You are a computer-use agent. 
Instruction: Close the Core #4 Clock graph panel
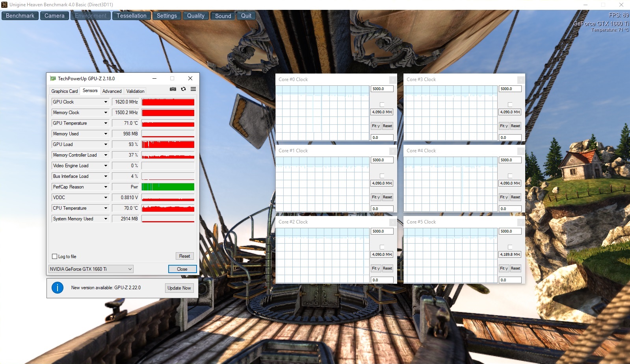pos(521,151)
